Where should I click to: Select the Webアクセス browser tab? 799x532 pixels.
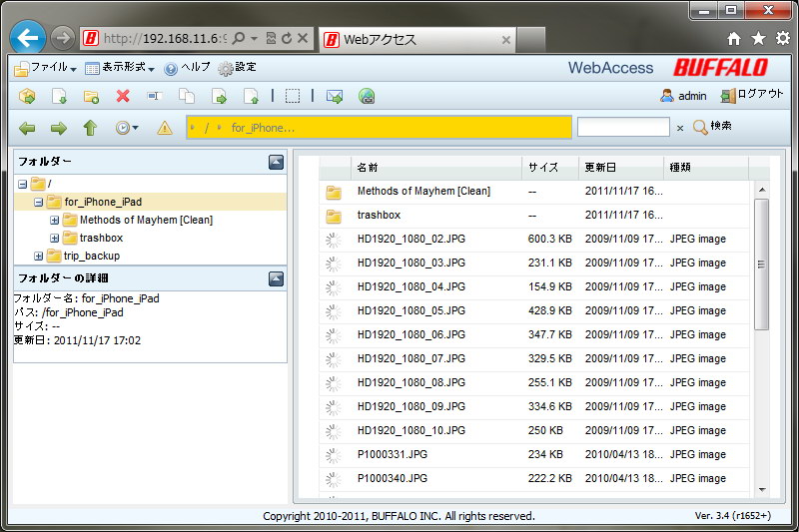click(x=417, y=39)
